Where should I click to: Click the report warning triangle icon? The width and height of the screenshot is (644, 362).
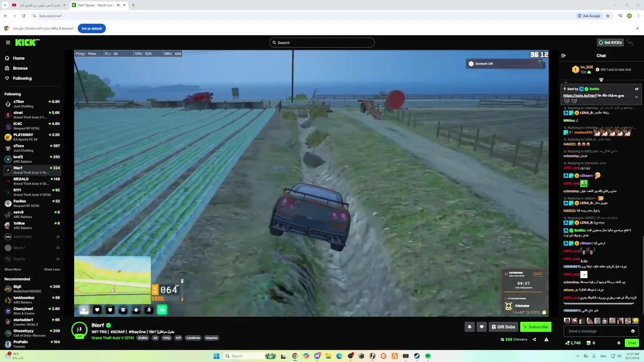546,339
